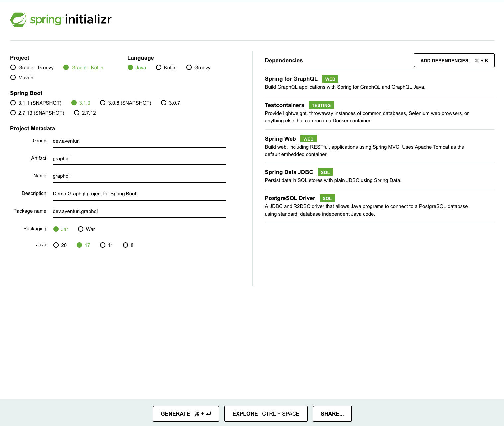Select Gradle - Groovy project type
Image resolution: width=504 pixels, height=426 pixels.
32,67
